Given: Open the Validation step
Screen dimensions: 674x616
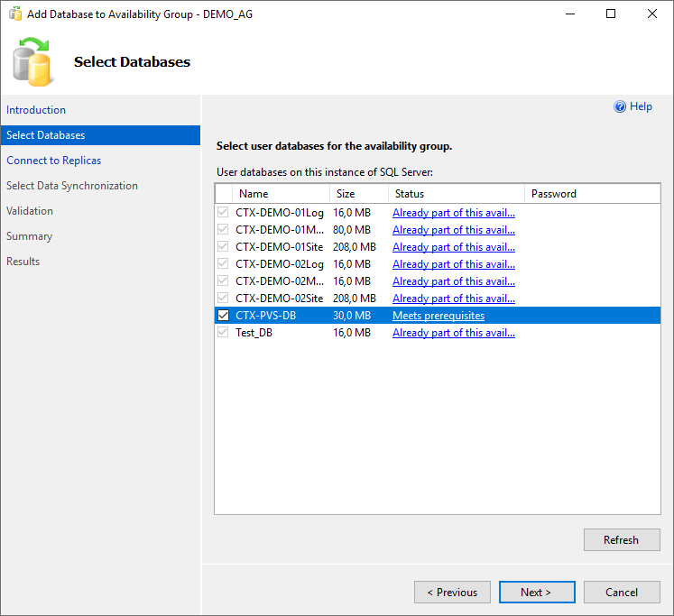Looking at the screenshot, I should pos(30,211).
